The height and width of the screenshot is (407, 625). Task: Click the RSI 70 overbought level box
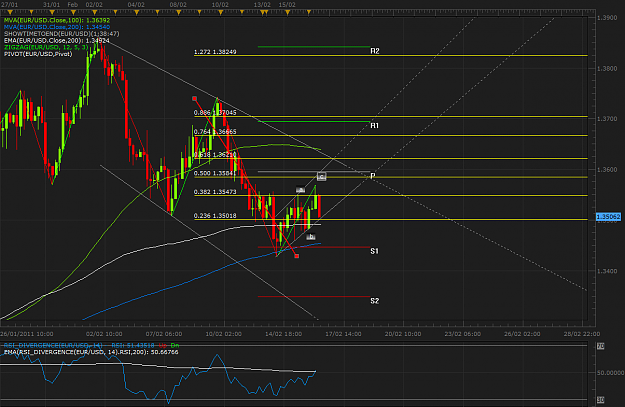[600, 346]
